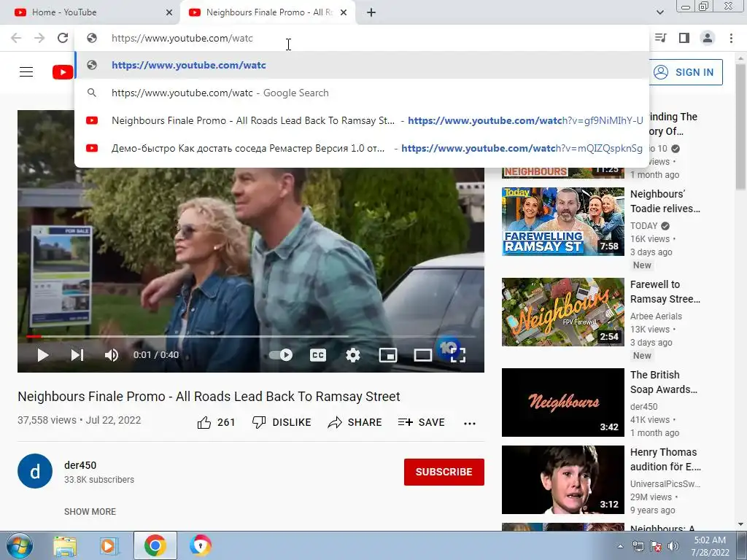Image resolution: width=747 pixels, height=560 pixels.
Task: Toggle closed captions CC button
Action: click(x=318, y=355)
